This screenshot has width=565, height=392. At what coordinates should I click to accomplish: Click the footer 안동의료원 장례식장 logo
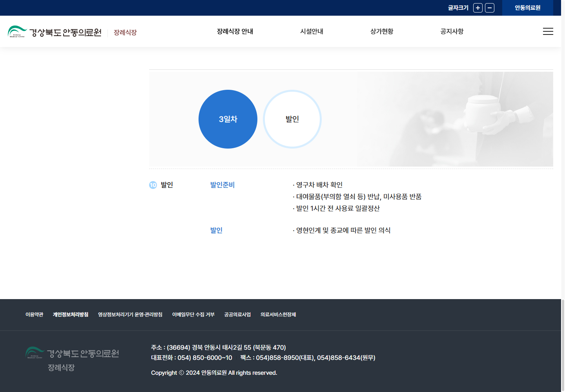[72, 359]
